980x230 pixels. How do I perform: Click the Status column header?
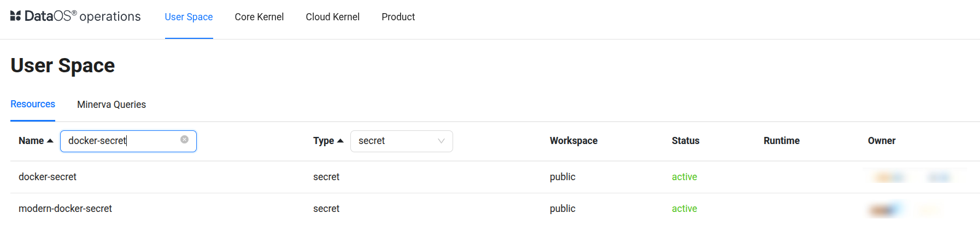coord(685,141)
